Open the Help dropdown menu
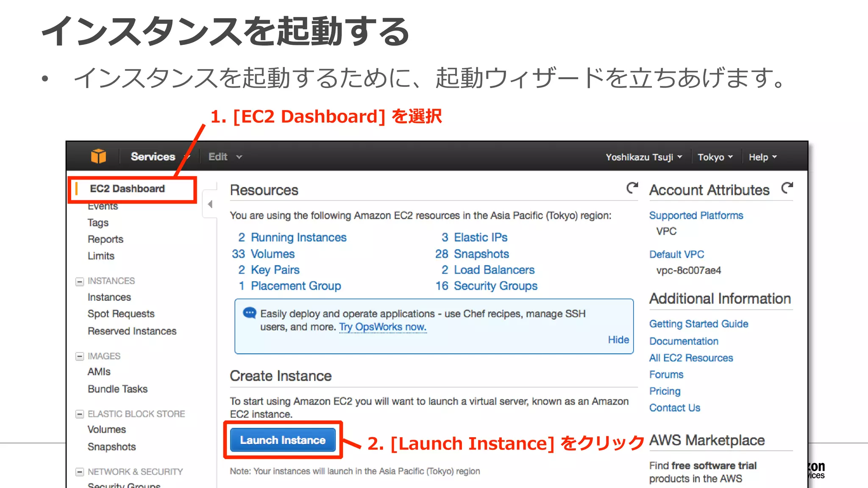Screen dimensions: 868x488 point(762,157)
